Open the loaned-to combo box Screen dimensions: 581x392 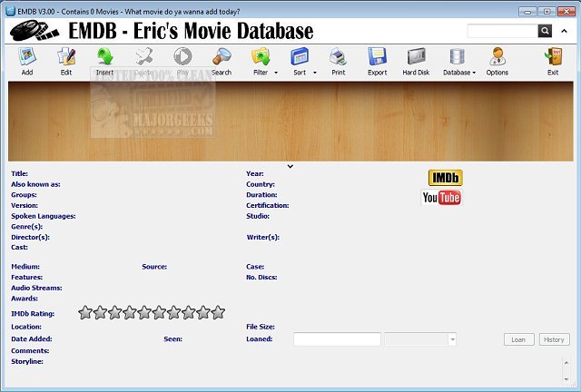pos(420,339)
